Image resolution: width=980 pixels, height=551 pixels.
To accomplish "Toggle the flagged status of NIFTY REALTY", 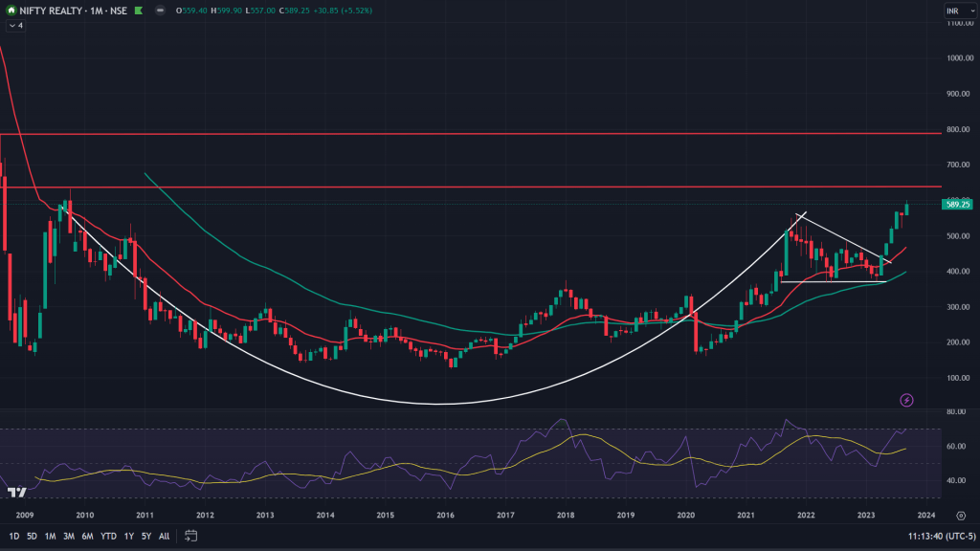I will (x=139, y=11).
